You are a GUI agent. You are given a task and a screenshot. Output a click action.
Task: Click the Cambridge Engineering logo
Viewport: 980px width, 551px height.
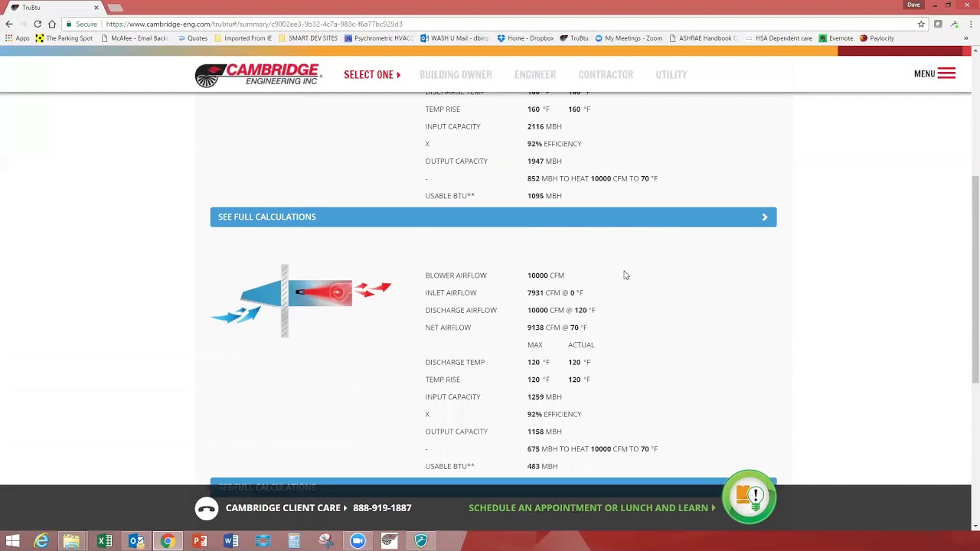click(x=258, y=75)
